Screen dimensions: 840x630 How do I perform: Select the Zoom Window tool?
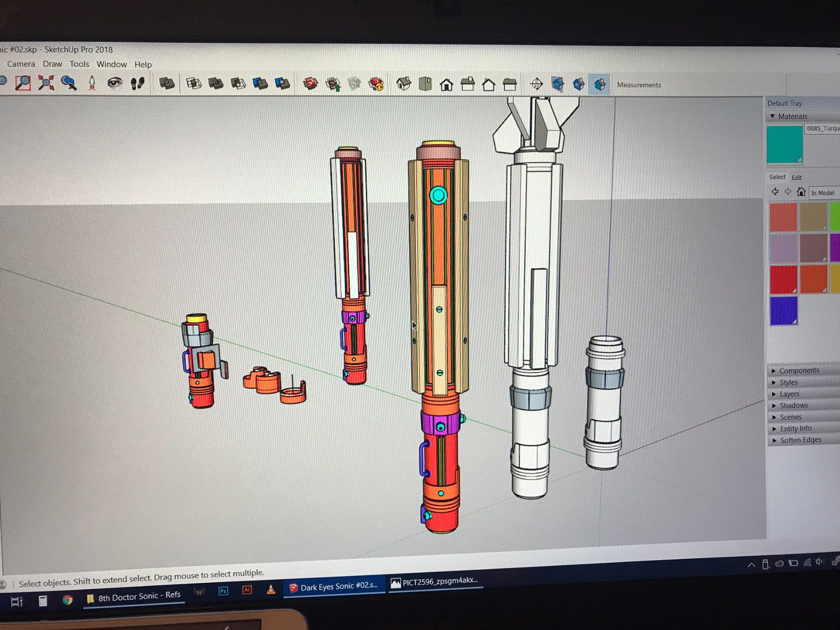point(22,83)
